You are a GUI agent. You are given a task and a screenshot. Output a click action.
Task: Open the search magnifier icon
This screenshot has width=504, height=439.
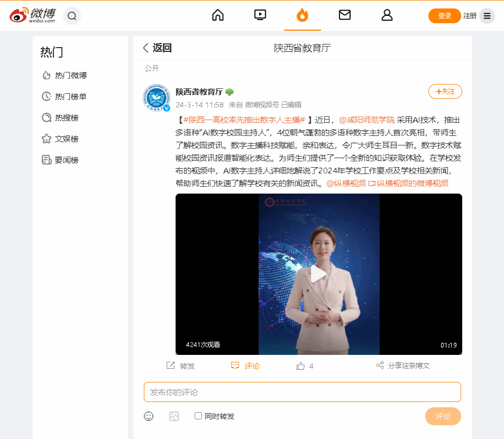(x=72, y=16)
